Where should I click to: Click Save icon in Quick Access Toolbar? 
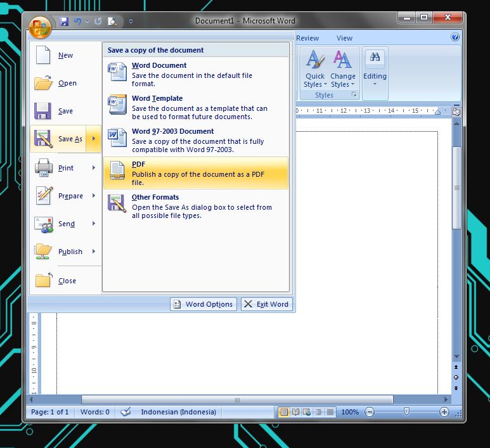pyautogui.click(x=64, y=22)
